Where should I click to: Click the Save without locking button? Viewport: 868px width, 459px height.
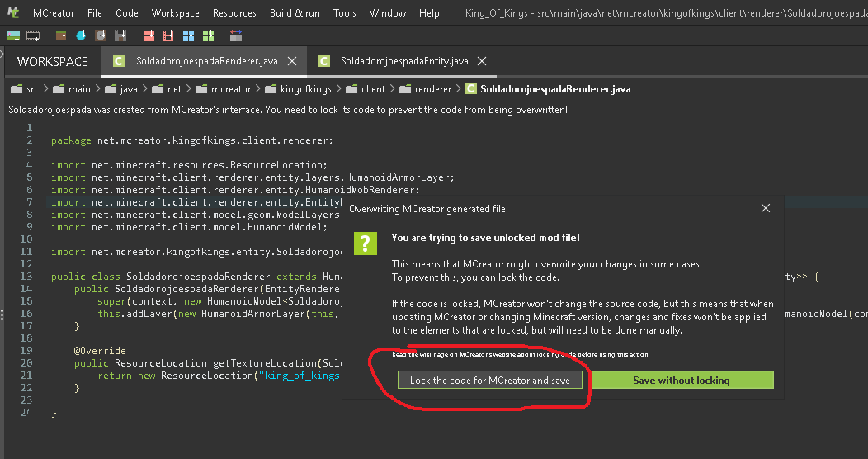(682, 380)
